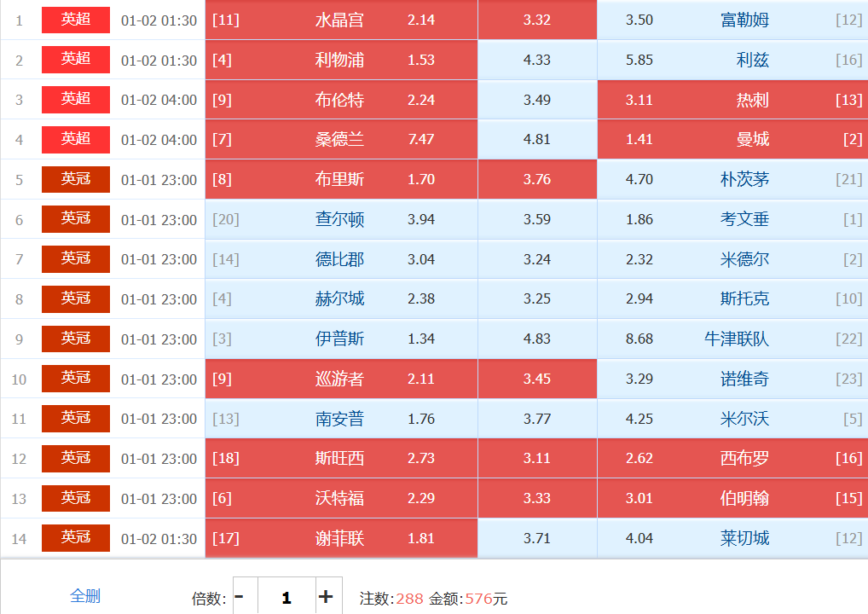Click the 全删 link to clear all

click(85, 596)
